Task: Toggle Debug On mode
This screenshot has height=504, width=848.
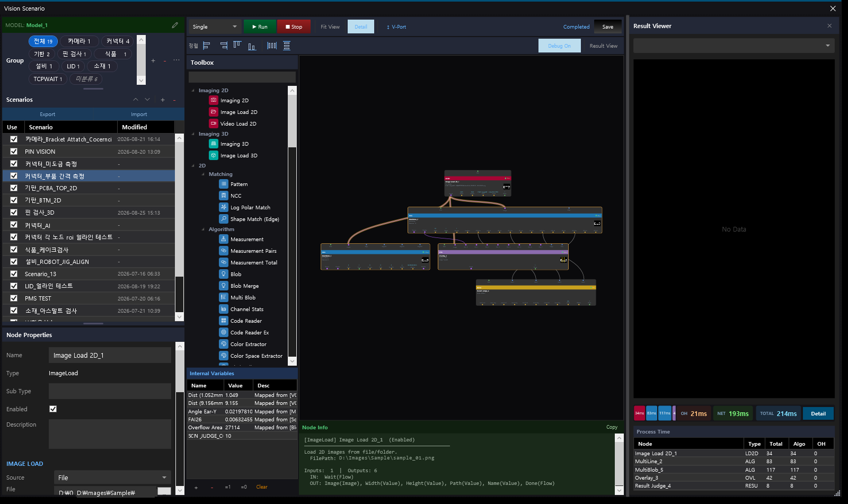Action: click(559, 46)
